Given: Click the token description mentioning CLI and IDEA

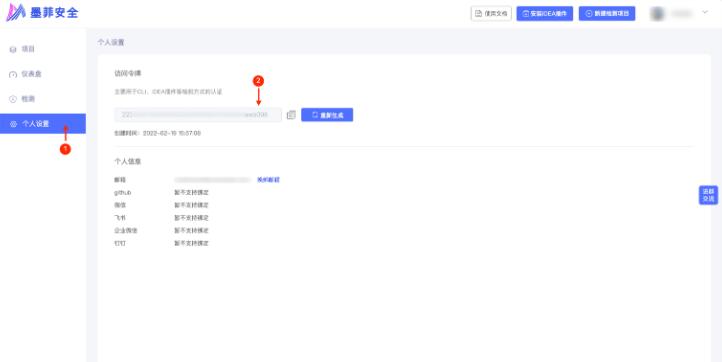Looking at the screenshot, I should [168, 92].
